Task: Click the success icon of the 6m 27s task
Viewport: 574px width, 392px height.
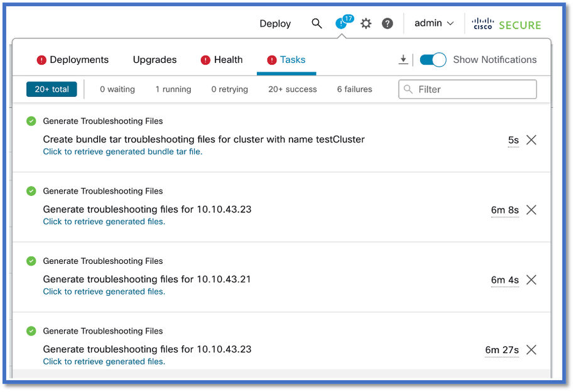Action: point(31,331)
